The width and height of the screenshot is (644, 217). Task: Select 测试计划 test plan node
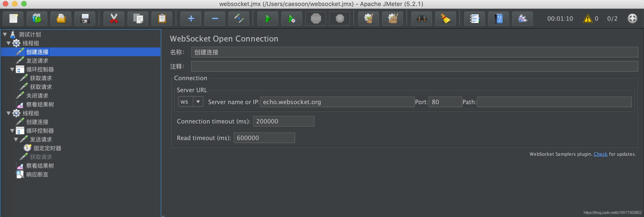[x=30, y=35]
